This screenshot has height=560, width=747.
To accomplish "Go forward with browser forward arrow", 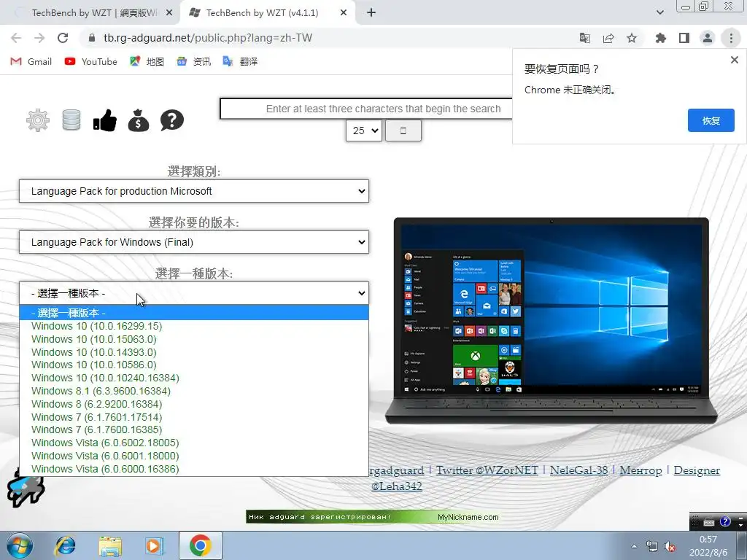I will (x=39, y=38).
